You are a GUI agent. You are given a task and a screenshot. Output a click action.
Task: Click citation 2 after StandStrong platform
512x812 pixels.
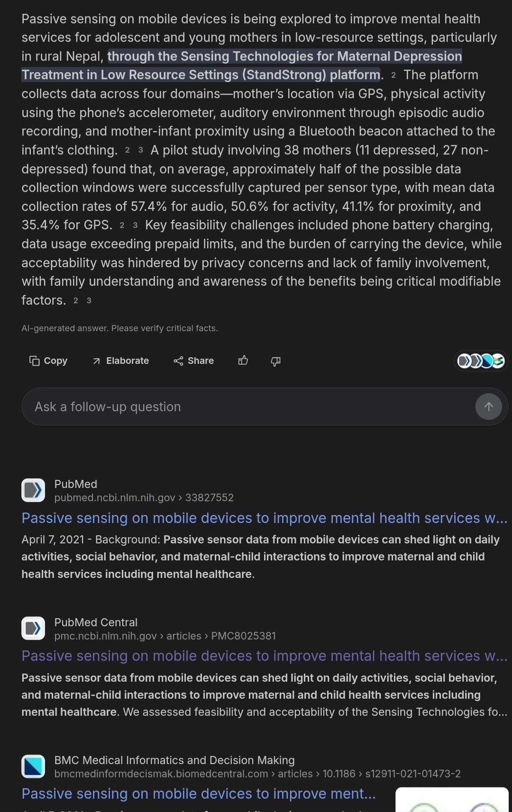(x=393, y=75)
